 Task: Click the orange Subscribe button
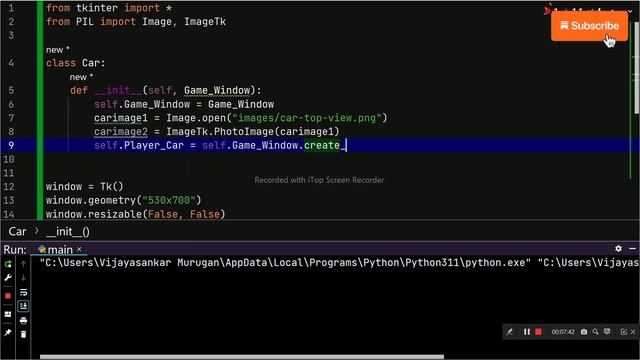[589, 26]
